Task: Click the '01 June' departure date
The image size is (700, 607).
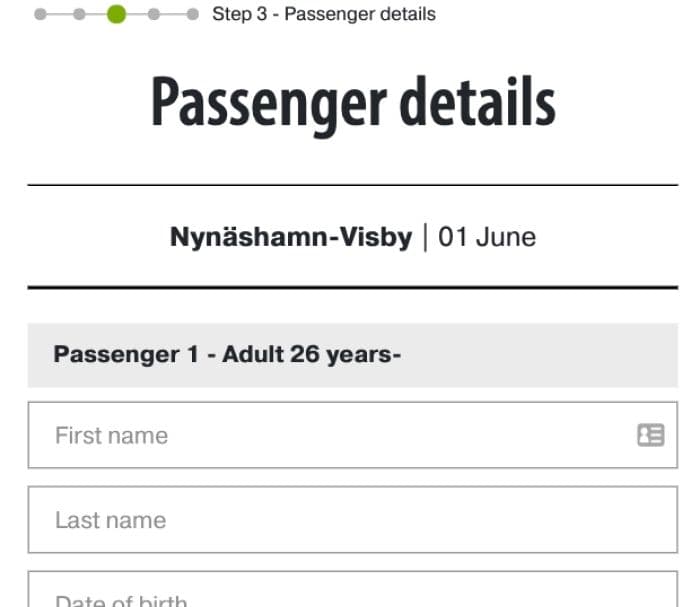Action: coord(487,238)
